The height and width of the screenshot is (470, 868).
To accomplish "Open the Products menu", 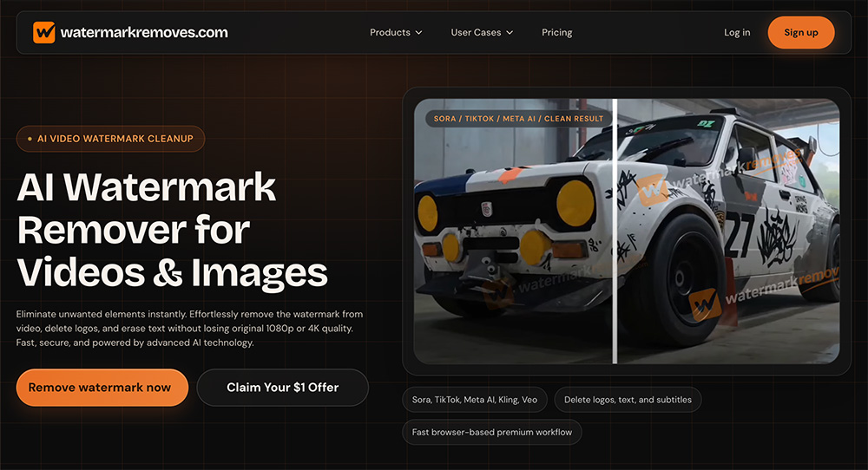I will [x=396, y=33].
